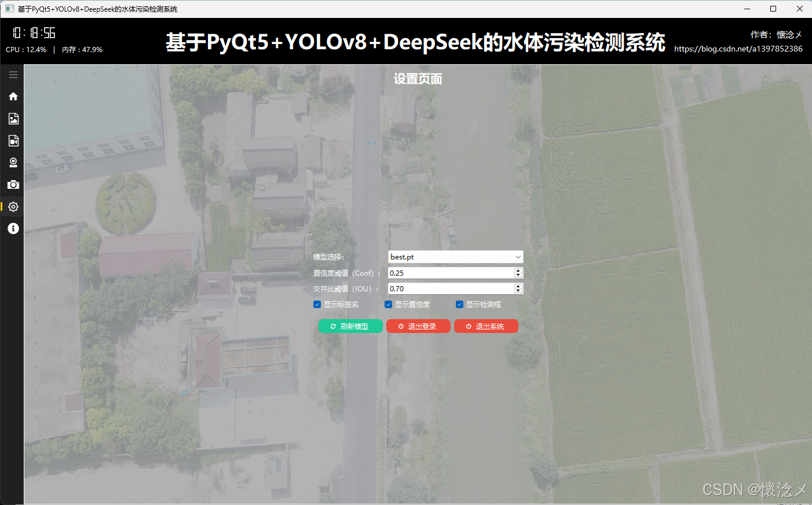The width and height of the screenshot is (812, 505).
Task: Click the 模型选择 label
Action: pos(328,257)
